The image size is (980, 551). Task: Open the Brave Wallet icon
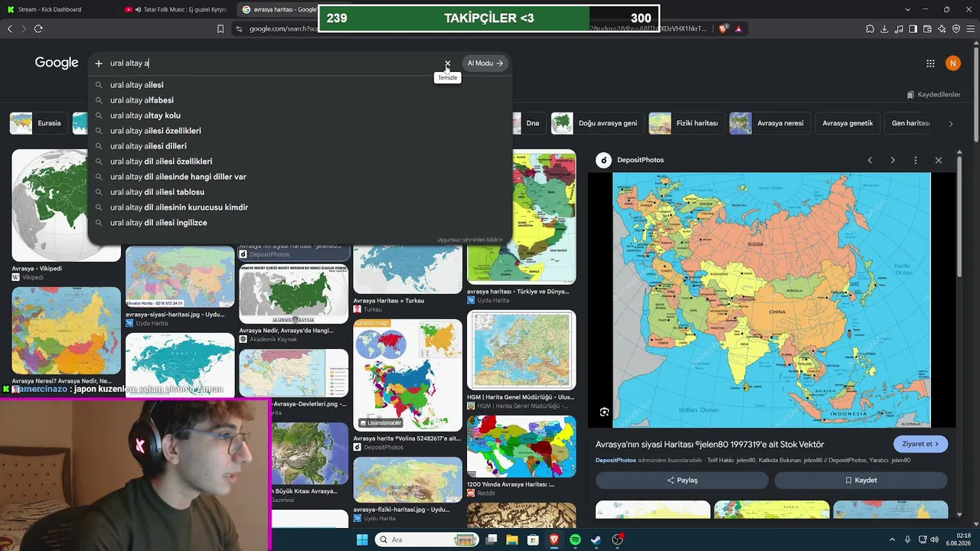coord(927,29)
